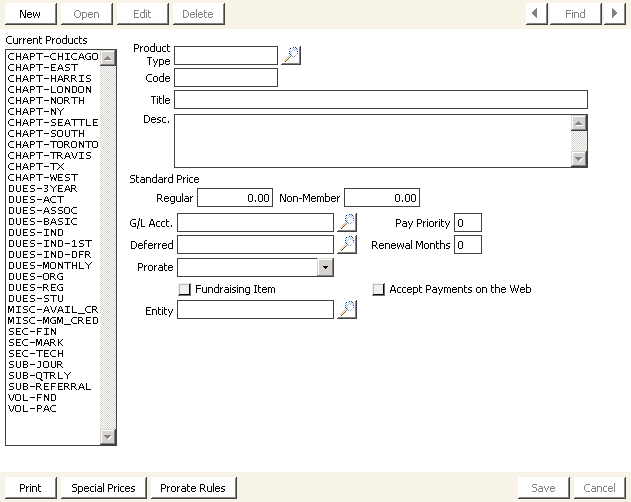Select CHAPT-EAST in product list
The height and width of the screenshot is (502, 631).
click(53, 67)
